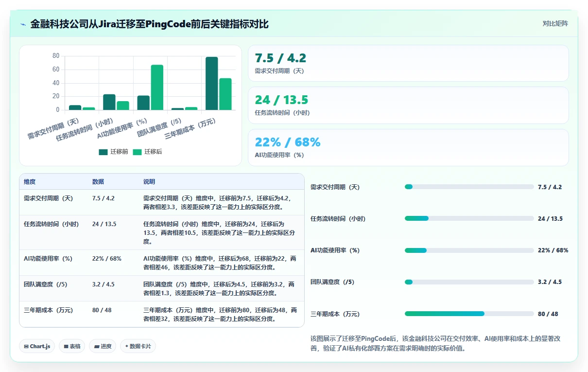Click the chart y-axis value 80
The height and width of the screenshot is (372, 588).
tap(56, 56)
